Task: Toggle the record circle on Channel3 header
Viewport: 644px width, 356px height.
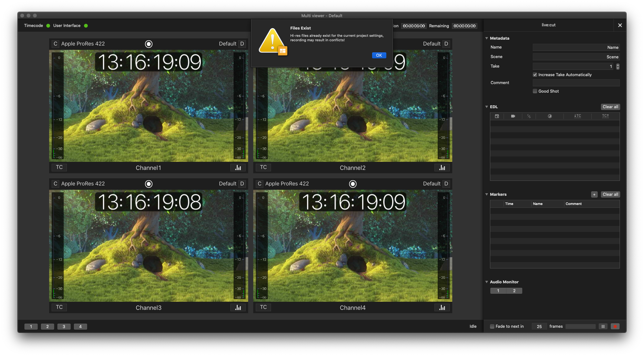Action: tap(149, 184)
